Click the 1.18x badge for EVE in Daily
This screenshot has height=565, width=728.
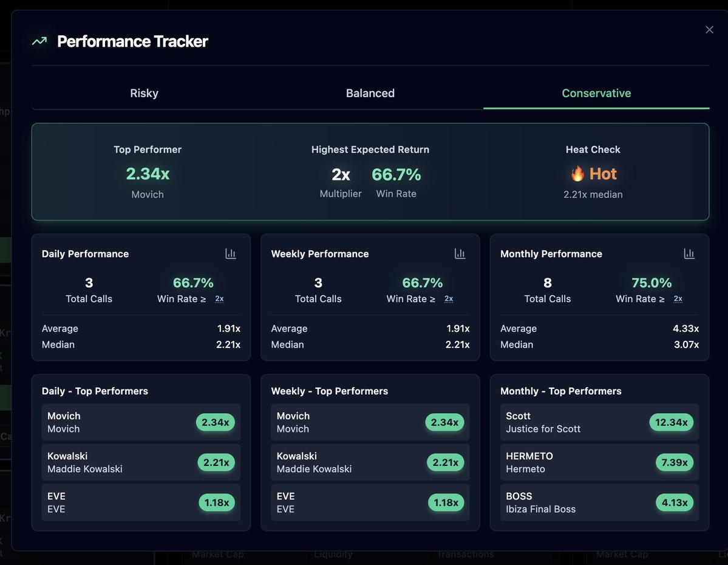(x=216, y=502)
